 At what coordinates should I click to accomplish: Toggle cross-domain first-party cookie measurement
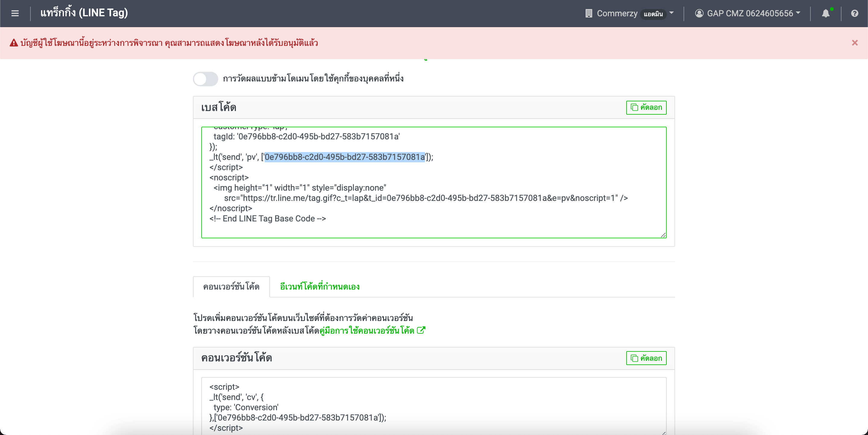point(206,79)
